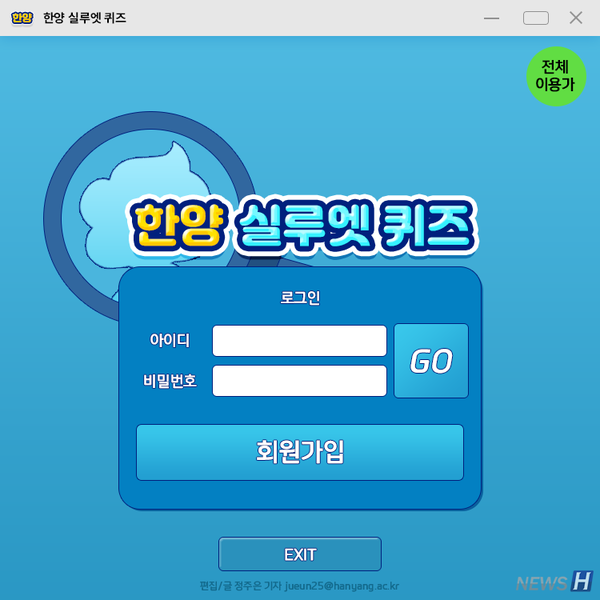Close the 한양 실루엣 퀴즈 window

(x=576, y=18)
